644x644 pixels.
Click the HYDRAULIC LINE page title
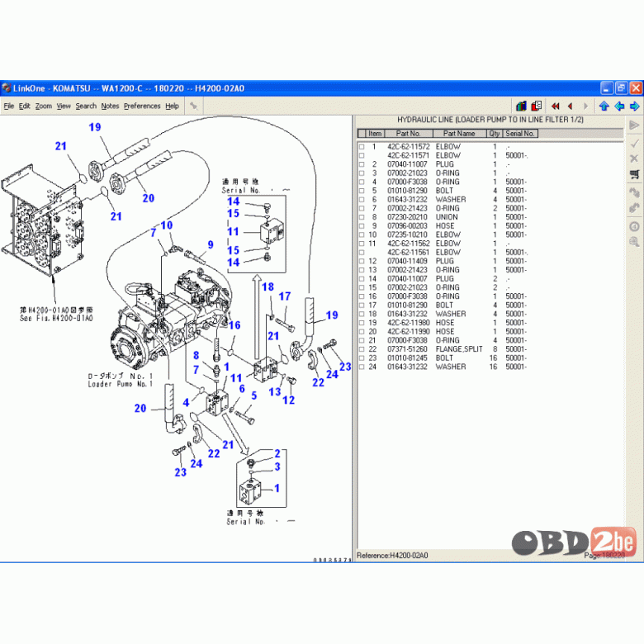tap(490, 120)
